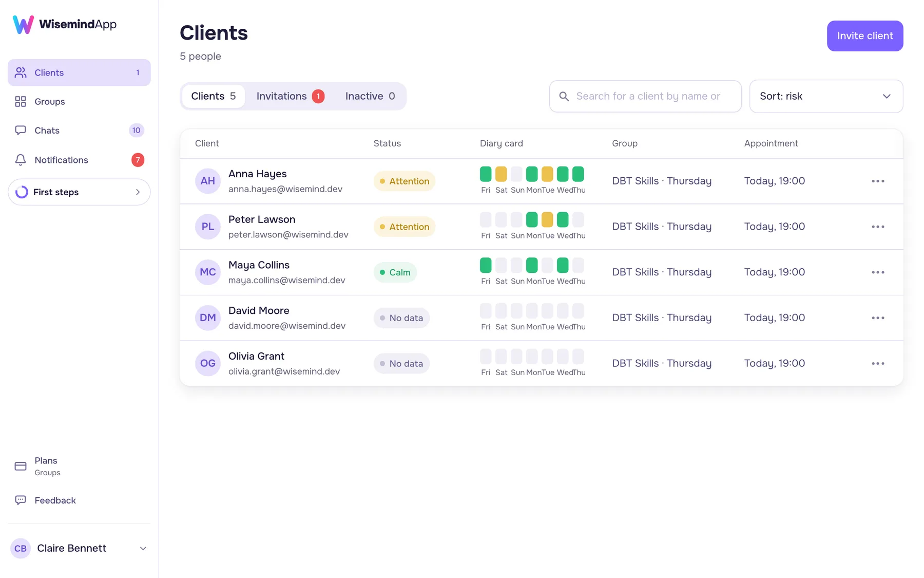This screenshot has width=924, height=578.
Task: Click Peter Lawson's PL avatar
Action: click(208, 227)
